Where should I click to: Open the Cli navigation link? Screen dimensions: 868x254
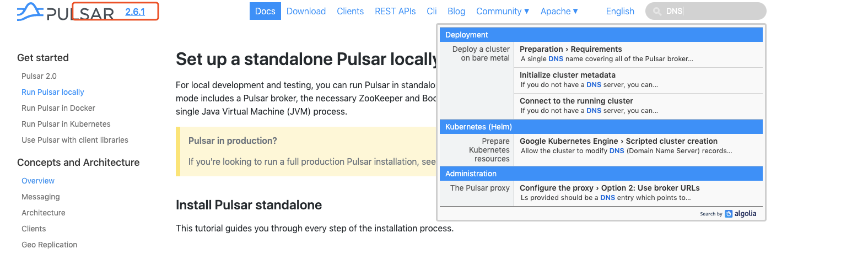(432, 11)
